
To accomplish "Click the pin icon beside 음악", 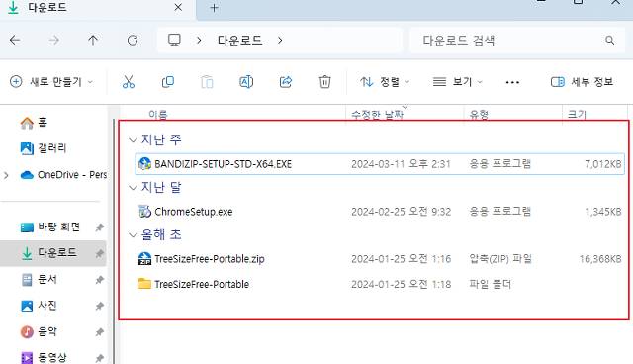I will point(99,332).
